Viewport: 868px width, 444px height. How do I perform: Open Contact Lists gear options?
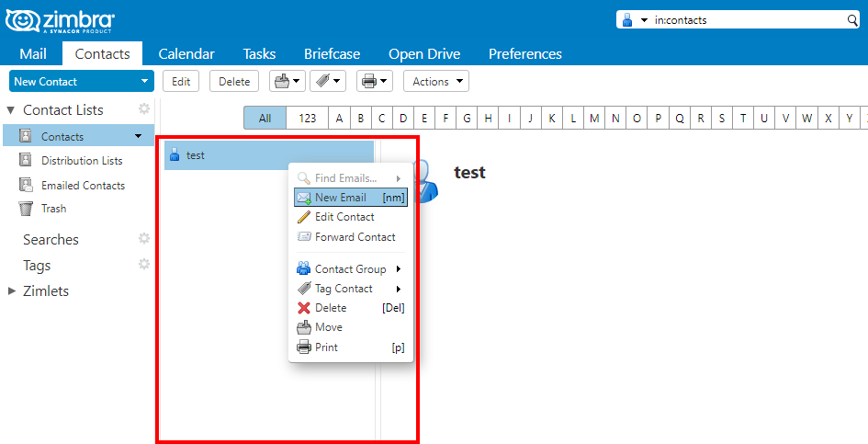(144, 108)
